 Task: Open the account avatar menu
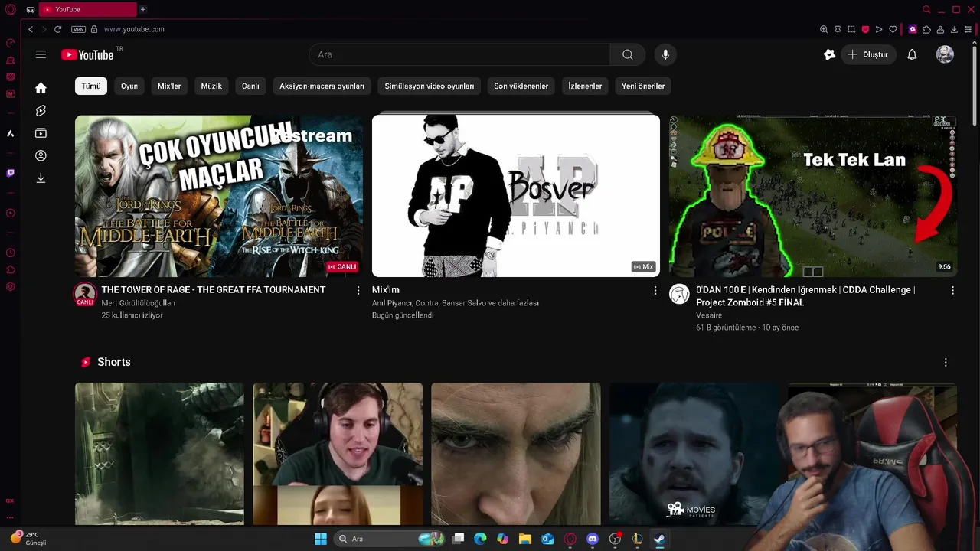[945, 54]
